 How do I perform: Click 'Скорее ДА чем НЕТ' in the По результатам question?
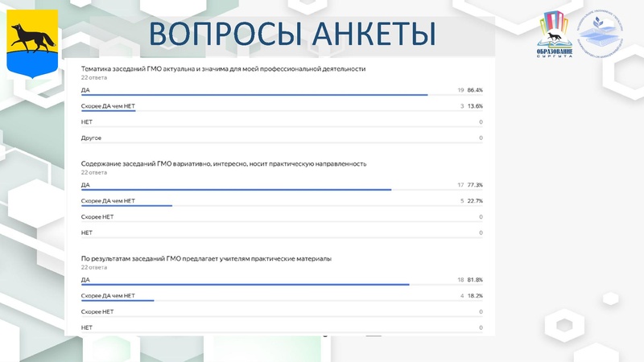click(108, 295)
